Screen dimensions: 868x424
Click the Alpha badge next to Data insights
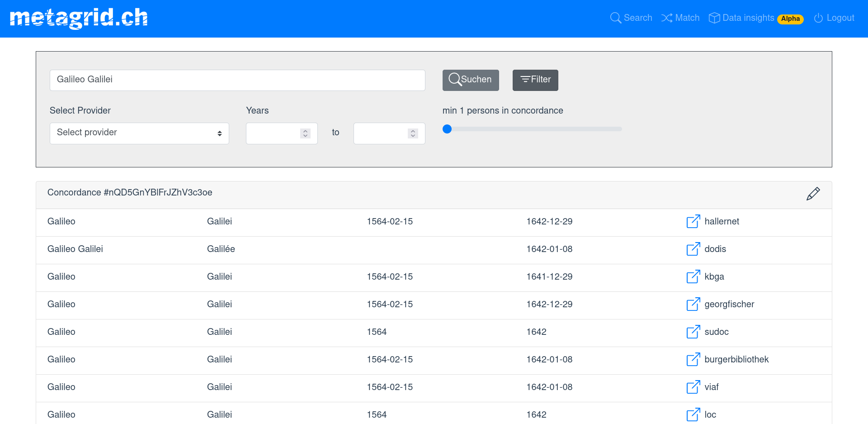790,19
